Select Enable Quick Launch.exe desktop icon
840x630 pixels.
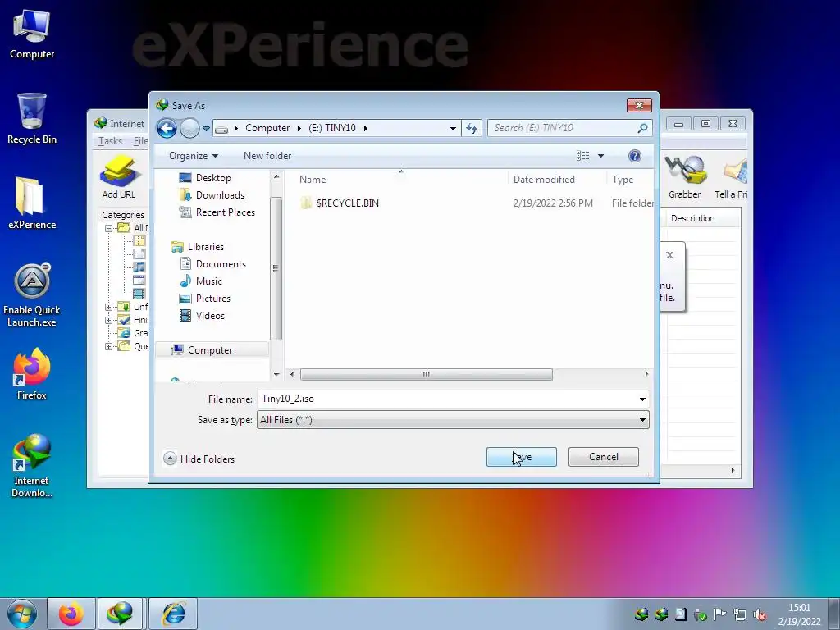coord(32,294)
